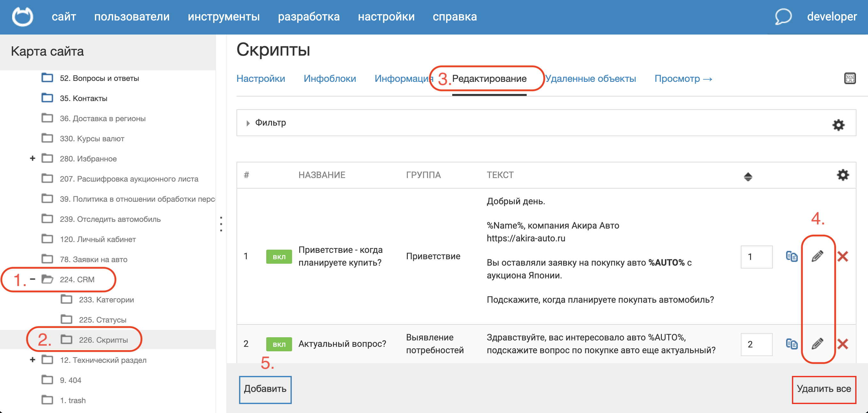Toggle ВКЛ status for Приветствие script
Screen dimensions: 868x413
pyautogui.click(x=279, y=257)
